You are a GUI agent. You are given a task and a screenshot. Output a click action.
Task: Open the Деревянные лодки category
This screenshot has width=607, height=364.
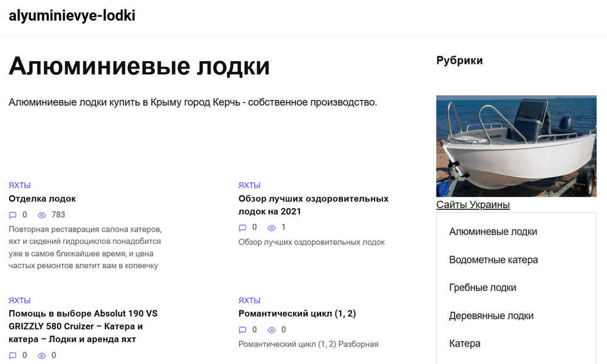(x=490, y=315)
